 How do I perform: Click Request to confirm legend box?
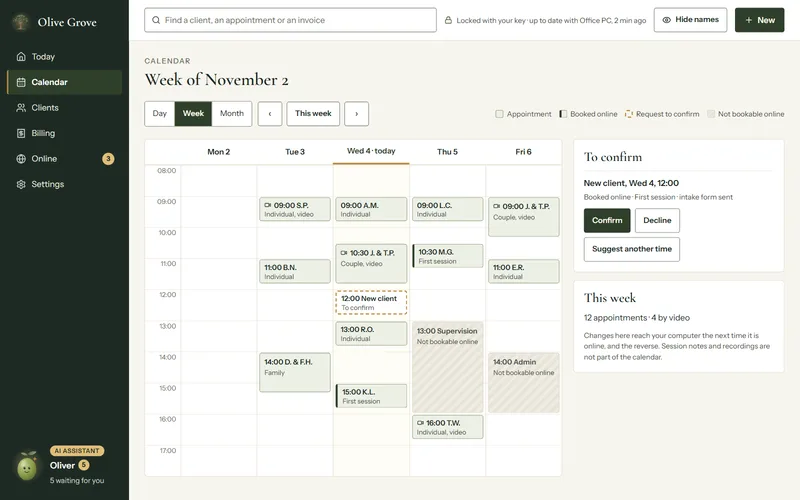pyautogui.click(x=629, y=114)
